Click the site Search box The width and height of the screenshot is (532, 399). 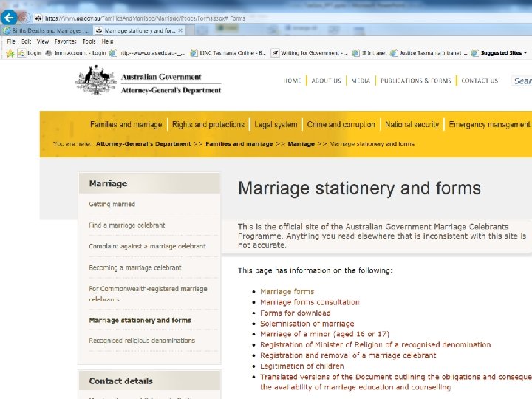(522, 81)
